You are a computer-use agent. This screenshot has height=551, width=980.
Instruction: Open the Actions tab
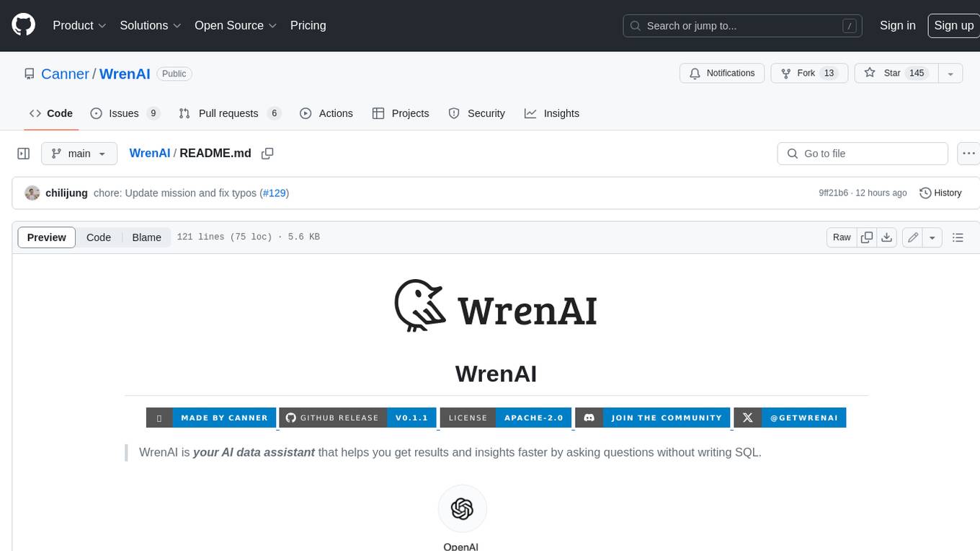pos(326,113)
